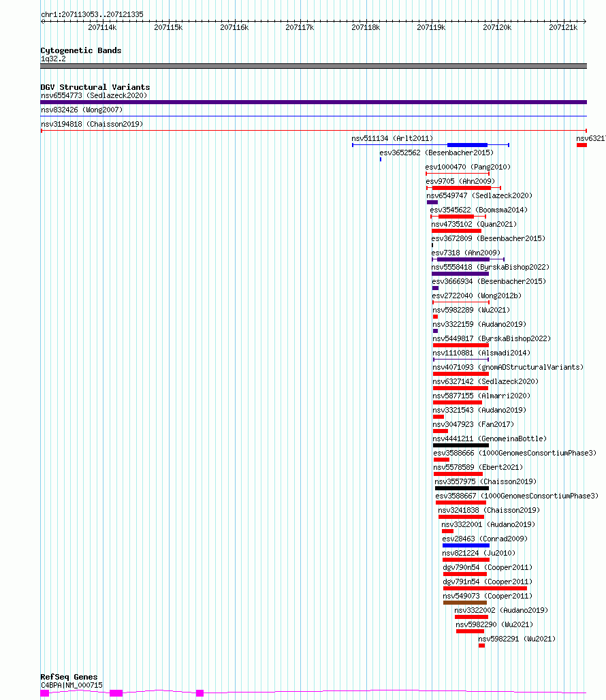Screen dimensions: 606x700
Task: Click the red dgv791n54 feature bar
Action: (485, 588)
